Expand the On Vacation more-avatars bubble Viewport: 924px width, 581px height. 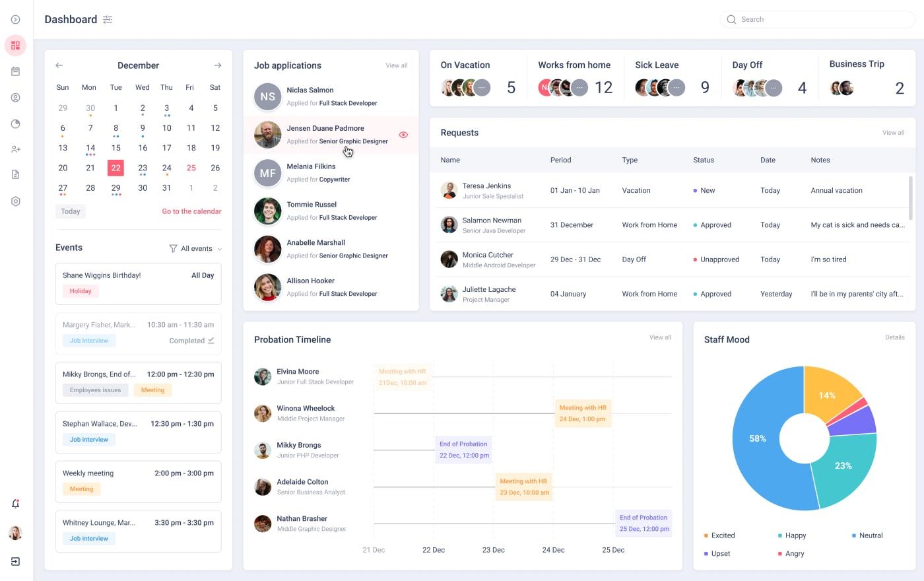click(x=482, y=88)
